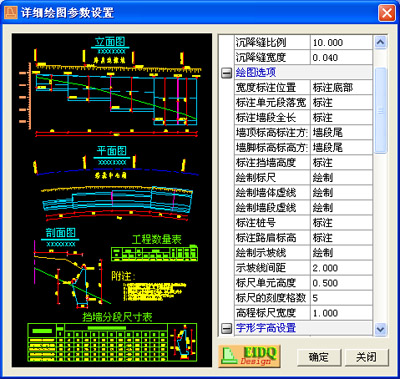Collapse the 绘图选项 section
Screen dimensions: 400x379
[x=226, y=73]
